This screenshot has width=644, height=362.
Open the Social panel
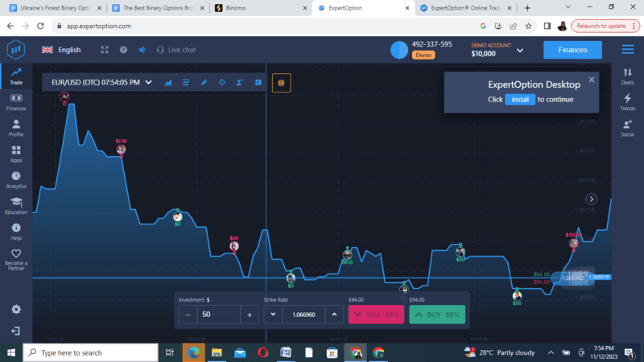(x=628, y=128)
